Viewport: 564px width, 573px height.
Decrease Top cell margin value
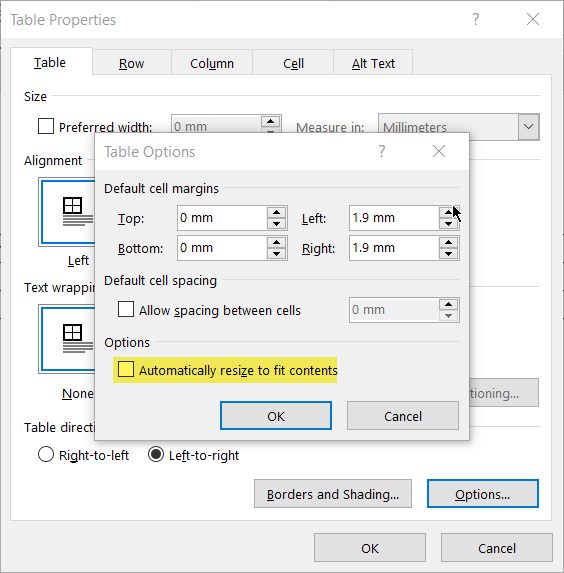pyautogui.click(x=276, y=224)
